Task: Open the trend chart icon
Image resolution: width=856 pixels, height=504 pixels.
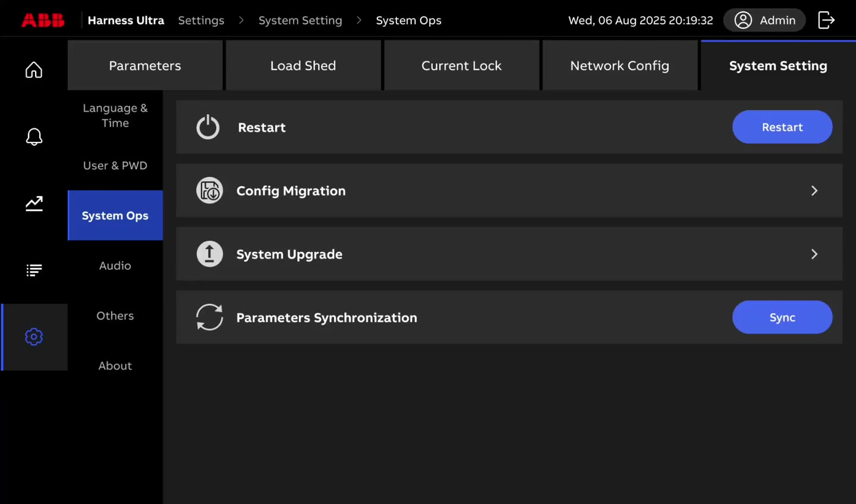Action: [x=34, y=203]
